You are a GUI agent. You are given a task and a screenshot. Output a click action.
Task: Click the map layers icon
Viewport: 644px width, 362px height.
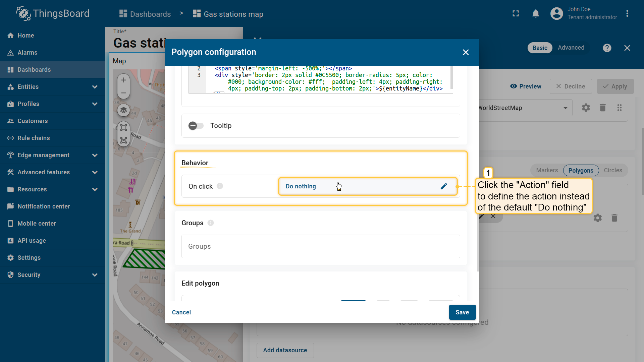click(123, 110)
